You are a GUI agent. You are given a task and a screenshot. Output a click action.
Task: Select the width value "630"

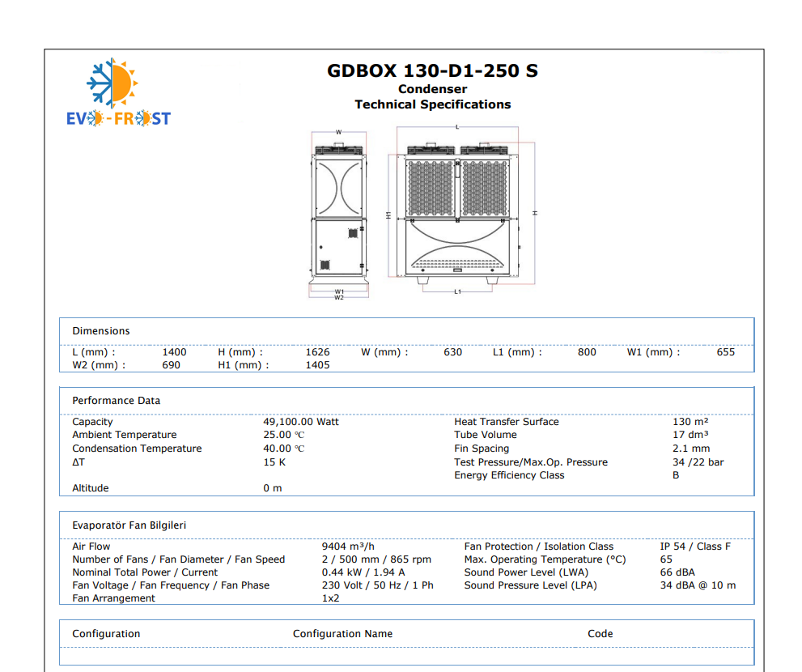pyautogui.click(x=452, y=352)
